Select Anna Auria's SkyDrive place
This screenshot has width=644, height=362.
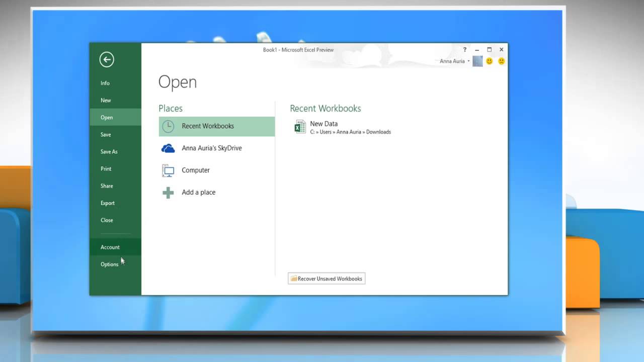pos(217,148)
